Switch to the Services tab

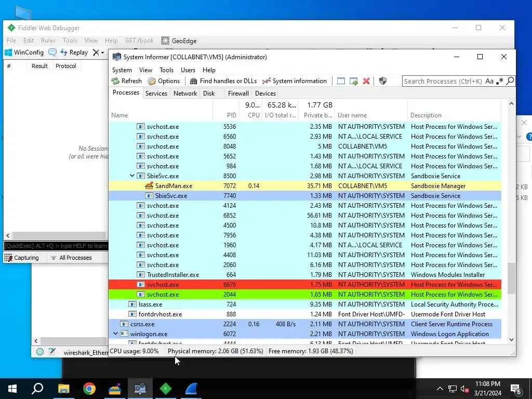pos(156,94)
